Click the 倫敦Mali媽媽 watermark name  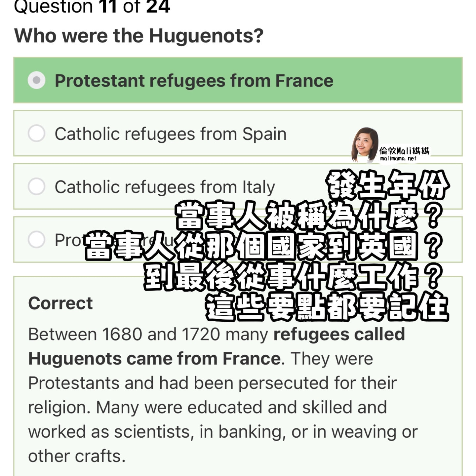(x=404, y=151)
